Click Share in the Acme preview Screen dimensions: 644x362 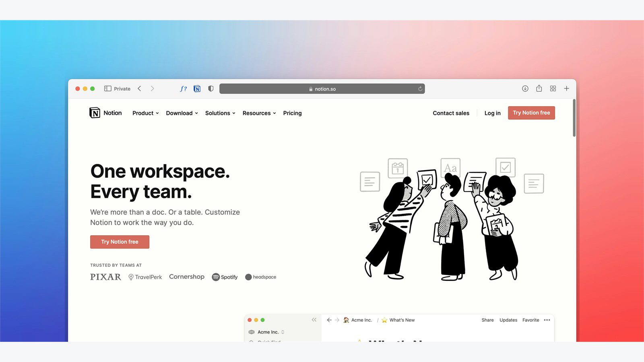pyautogui.click(x=487, y=320)
